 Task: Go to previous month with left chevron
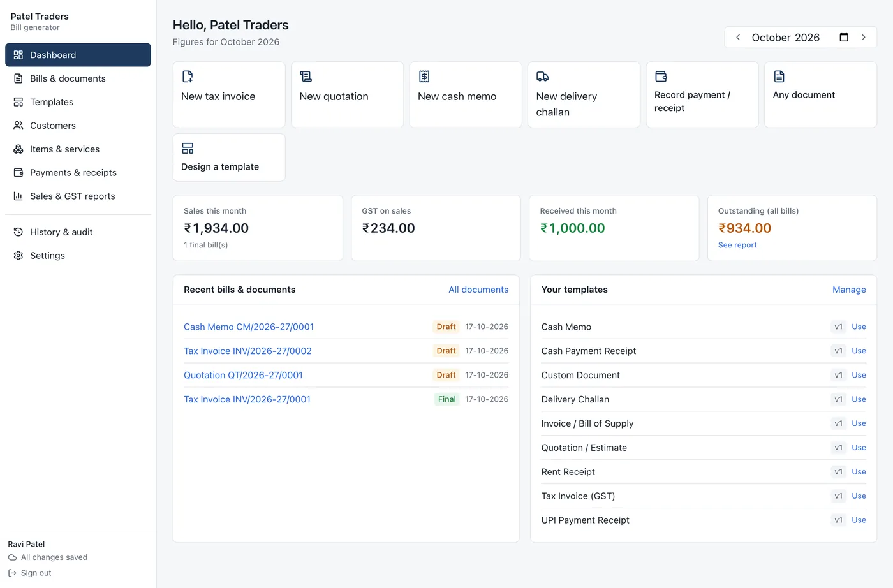[x=738, y=38]
